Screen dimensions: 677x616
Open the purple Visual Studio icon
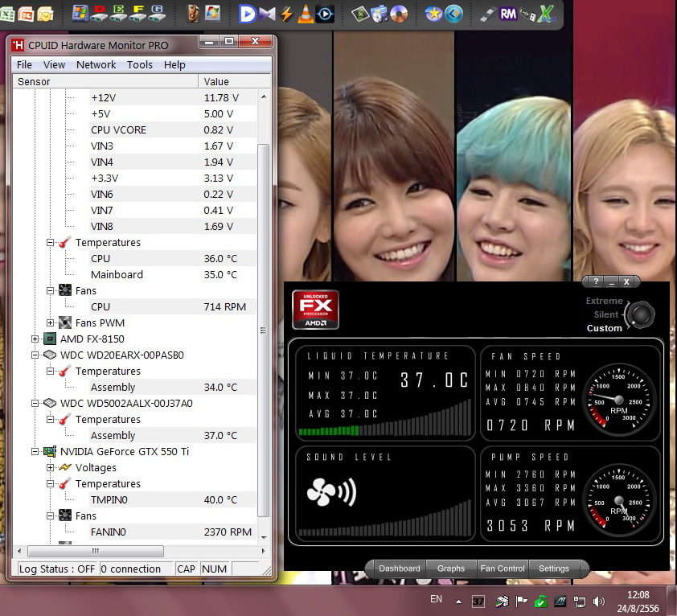click(267, 14)
